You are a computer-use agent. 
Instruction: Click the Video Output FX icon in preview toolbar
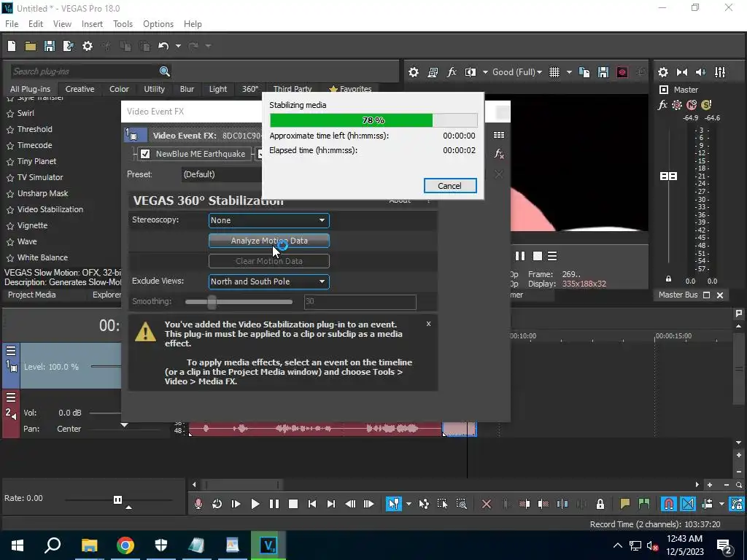[x=452, y=72]
